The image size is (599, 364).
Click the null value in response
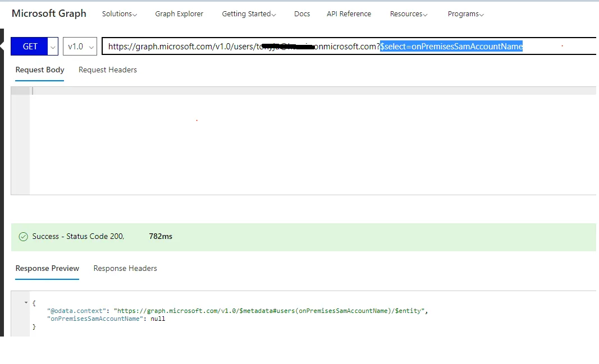[x=158, y=319]
